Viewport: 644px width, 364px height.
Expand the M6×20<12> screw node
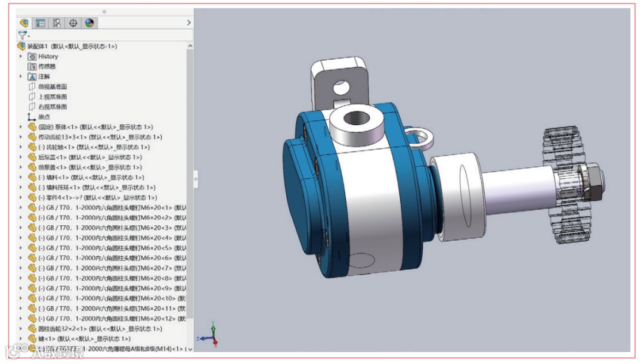(x=20, y=319)
